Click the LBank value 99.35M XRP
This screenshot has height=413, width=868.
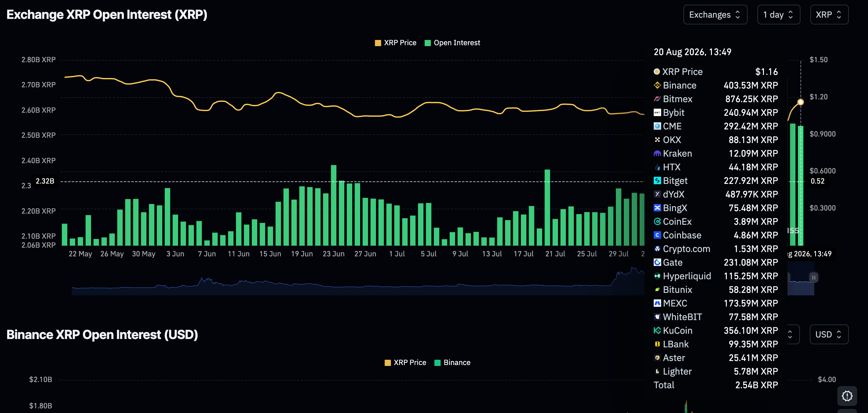(753, 344)
